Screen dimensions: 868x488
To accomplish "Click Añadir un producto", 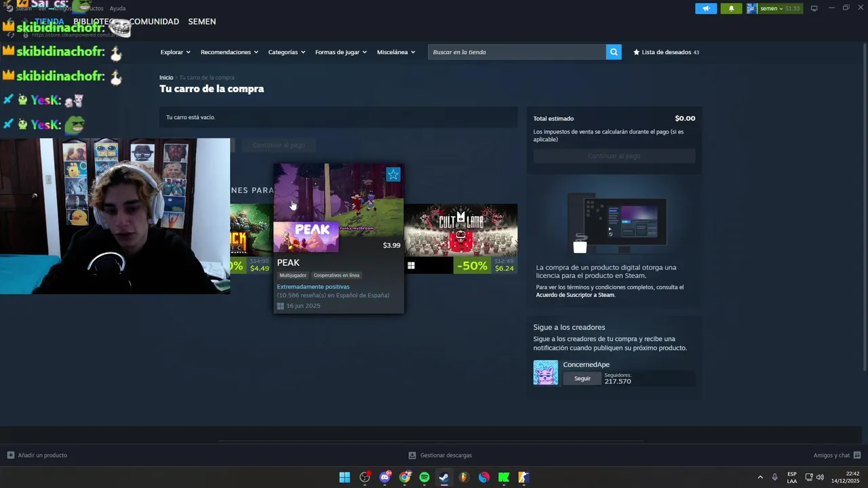I will [42, 455].
